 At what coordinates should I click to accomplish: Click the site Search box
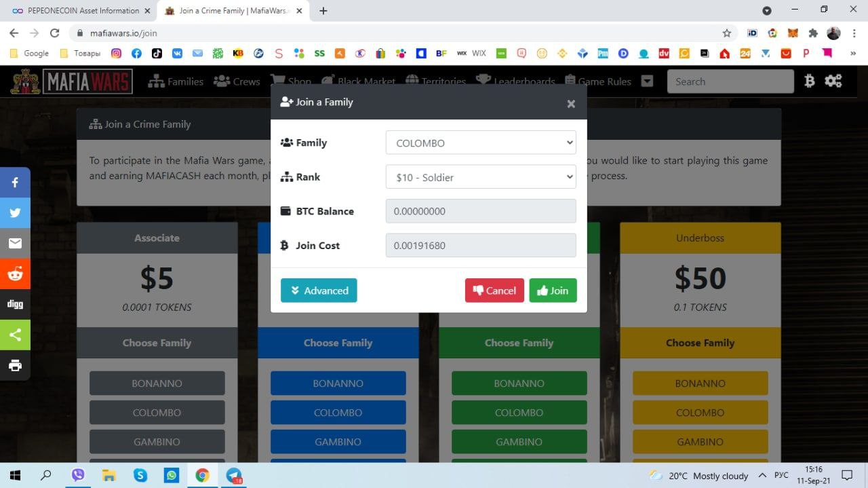730,81
